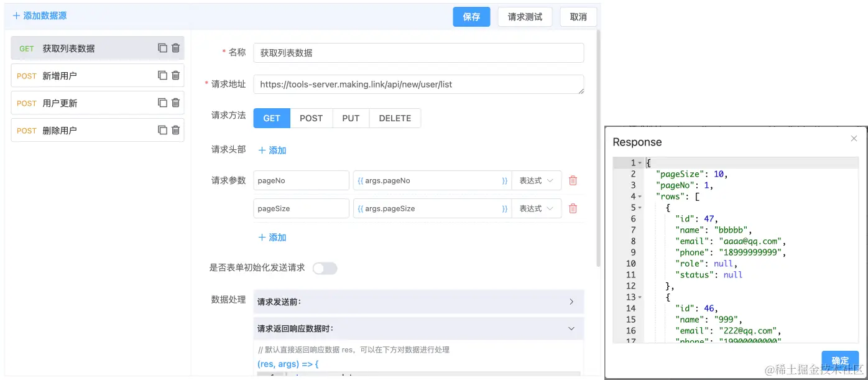This screenshot has height=380, width=868.
Task: Open the 表达式 dropdown for pageSize
Action: (536, 208)
